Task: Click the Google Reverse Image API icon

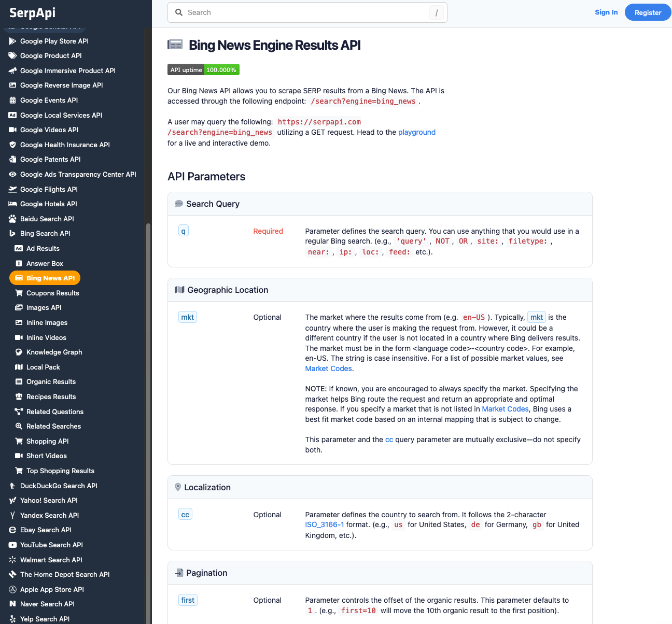Action: coord(12,85)
